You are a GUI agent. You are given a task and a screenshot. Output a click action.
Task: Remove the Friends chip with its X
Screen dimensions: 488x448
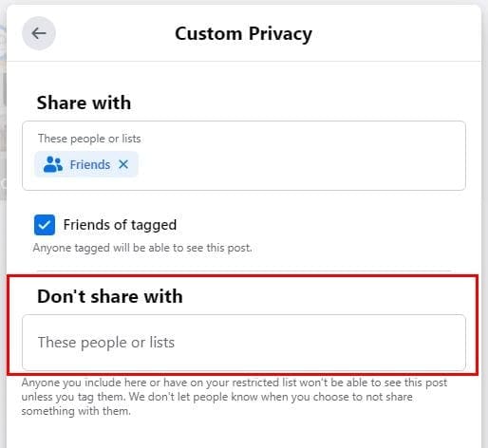(x=123, y=164)
